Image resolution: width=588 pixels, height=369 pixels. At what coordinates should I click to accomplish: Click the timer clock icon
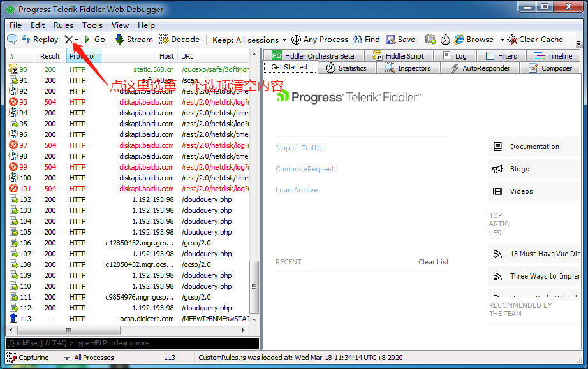click(445, 40)
